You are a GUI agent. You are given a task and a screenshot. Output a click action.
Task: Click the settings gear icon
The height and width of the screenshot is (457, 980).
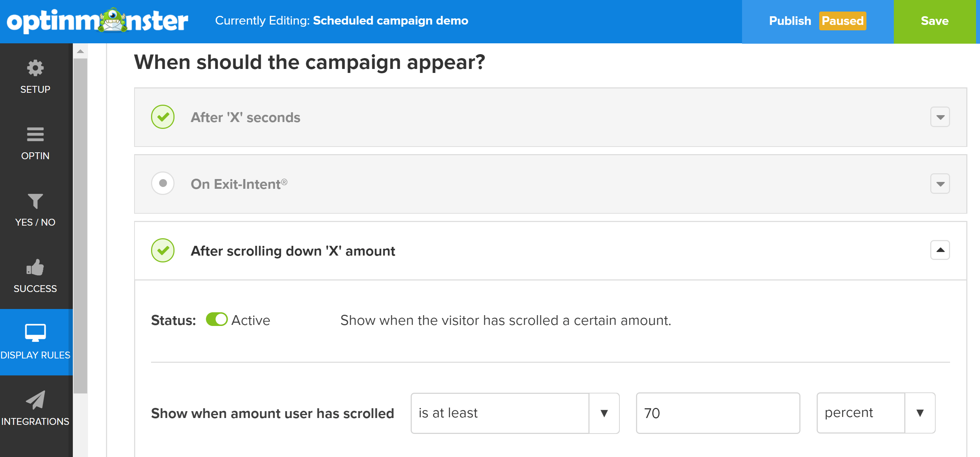point(35,68)
